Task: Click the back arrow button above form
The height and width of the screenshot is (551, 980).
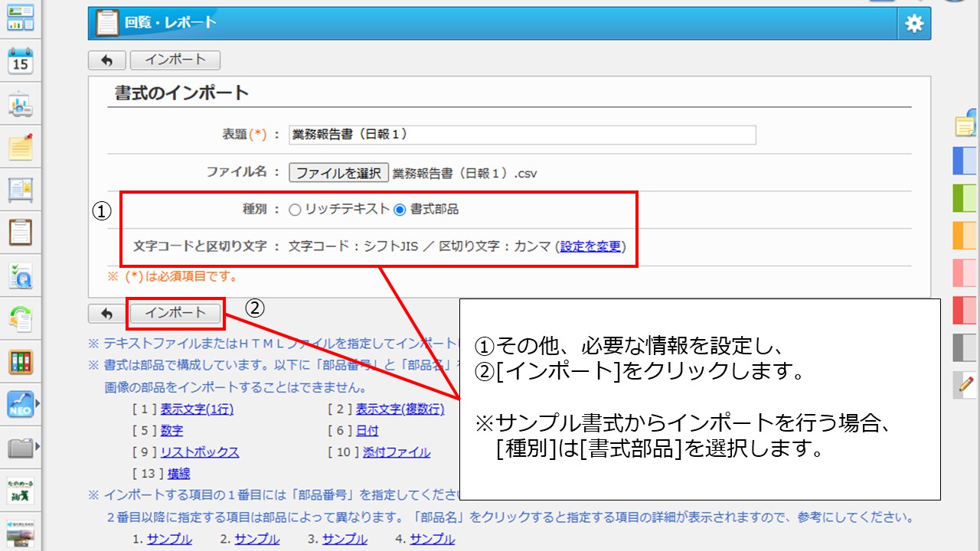Action: coord(107,60)
